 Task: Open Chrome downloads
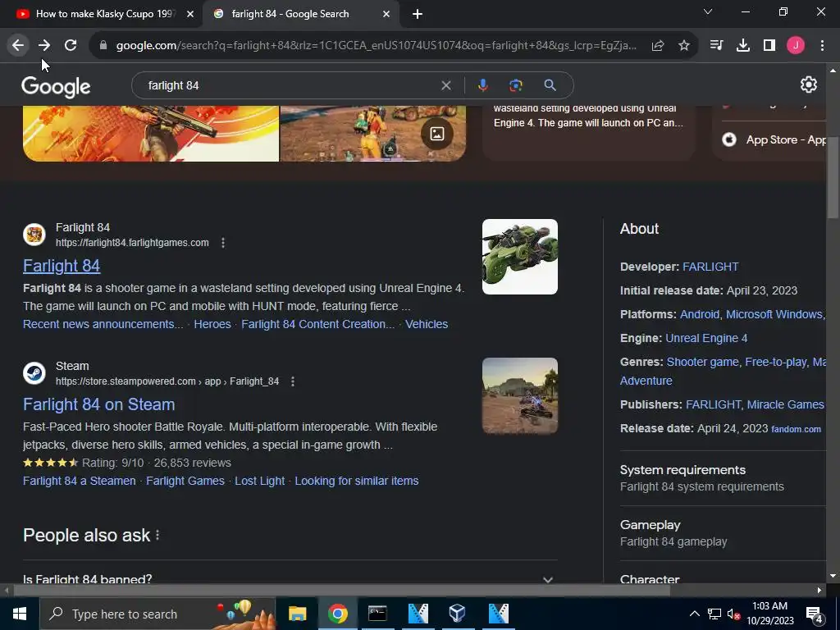click(x=743, y=46)
